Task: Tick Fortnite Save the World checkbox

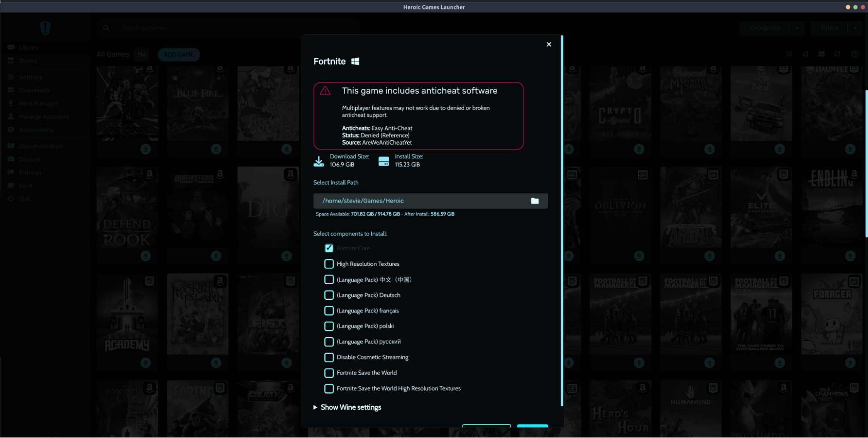Action: coord(329,373)
